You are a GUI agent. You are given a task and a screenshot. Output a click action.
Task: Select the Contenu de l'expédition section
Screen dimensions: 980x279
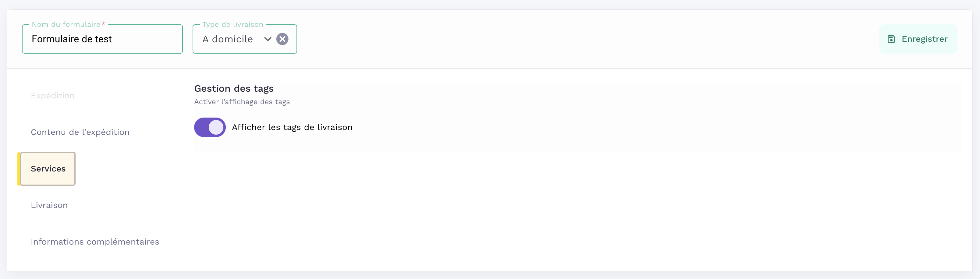80,132
